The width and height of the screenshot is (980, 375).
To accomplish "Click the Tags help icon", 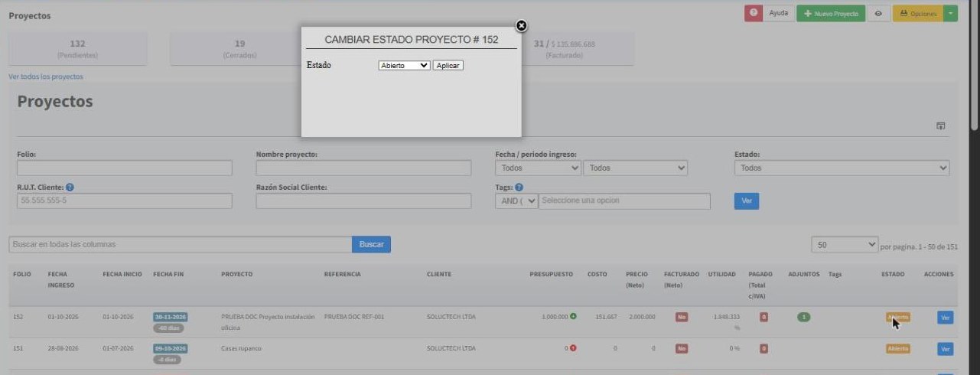I will 519,187.
